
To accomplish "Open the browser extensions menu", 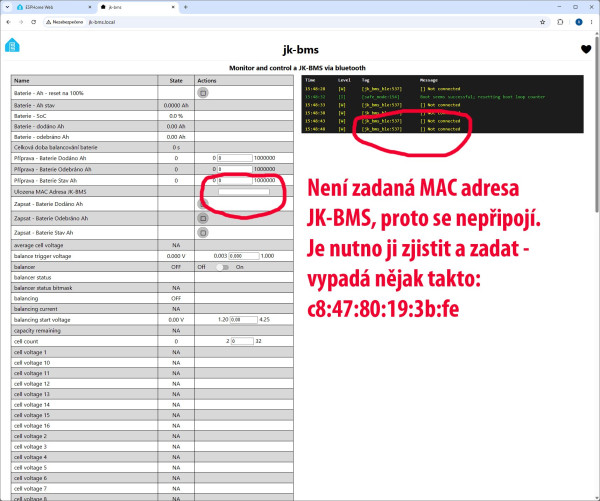I will pos(560,22).
